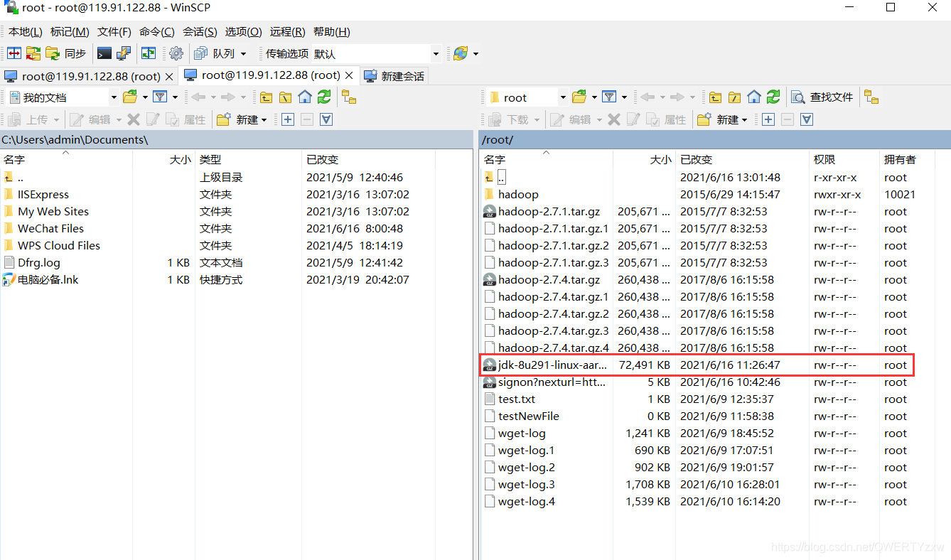Click remote panel 新建 button

click(722, 119)
